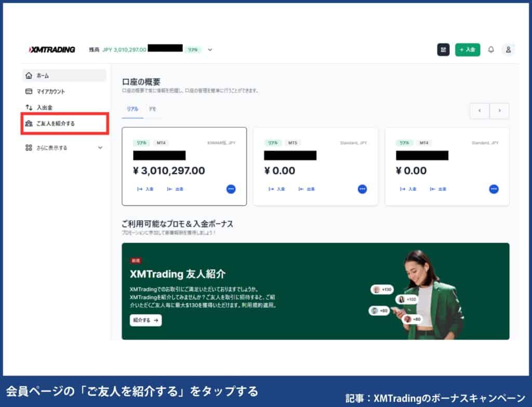
Task: Open the user profile icon
Action: [508, 49]
